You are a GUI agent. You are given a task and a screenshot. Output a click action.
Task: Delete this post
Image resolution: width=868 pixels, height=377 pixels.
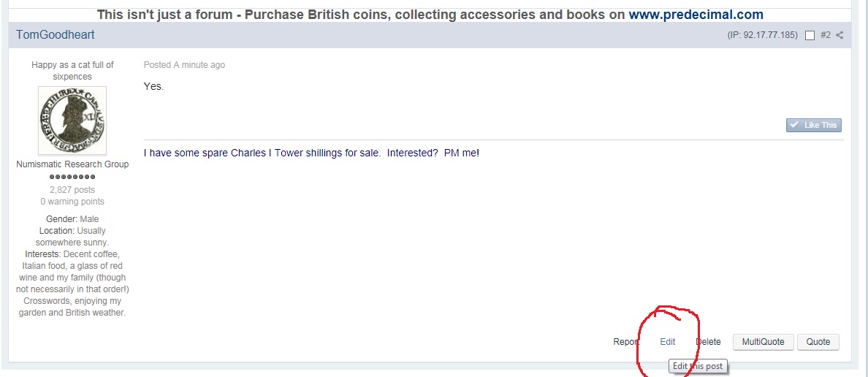[708, 342]
